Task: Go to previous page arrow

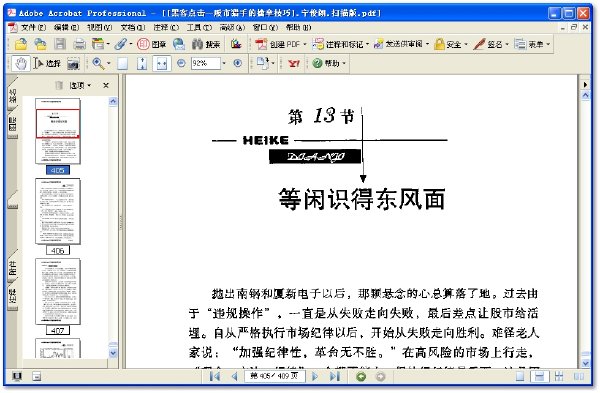Action: [x=234, y=377]
